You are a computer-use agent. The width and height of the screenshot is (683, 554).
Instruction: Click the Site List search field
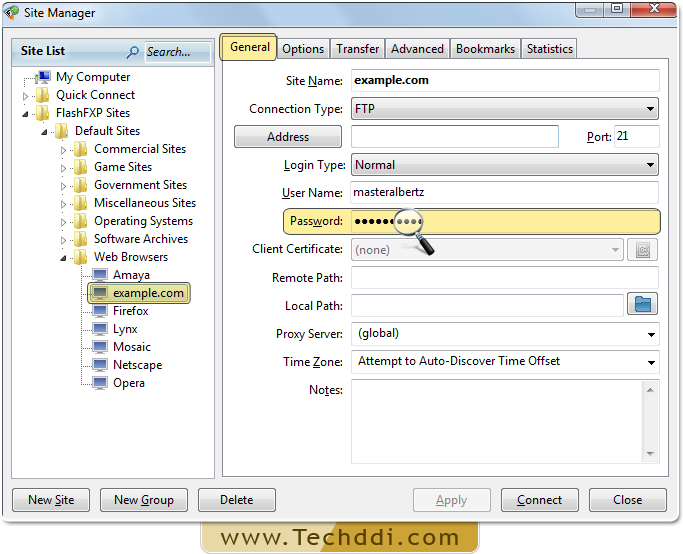tap(177, 52)
